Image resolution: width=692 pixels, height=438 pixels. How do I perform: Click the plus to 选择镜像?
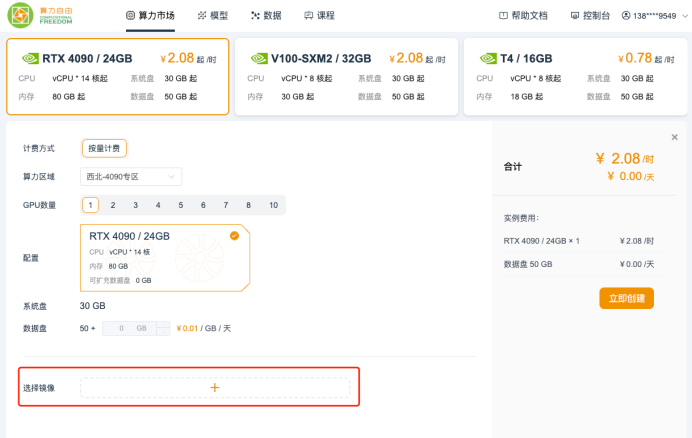215,388
